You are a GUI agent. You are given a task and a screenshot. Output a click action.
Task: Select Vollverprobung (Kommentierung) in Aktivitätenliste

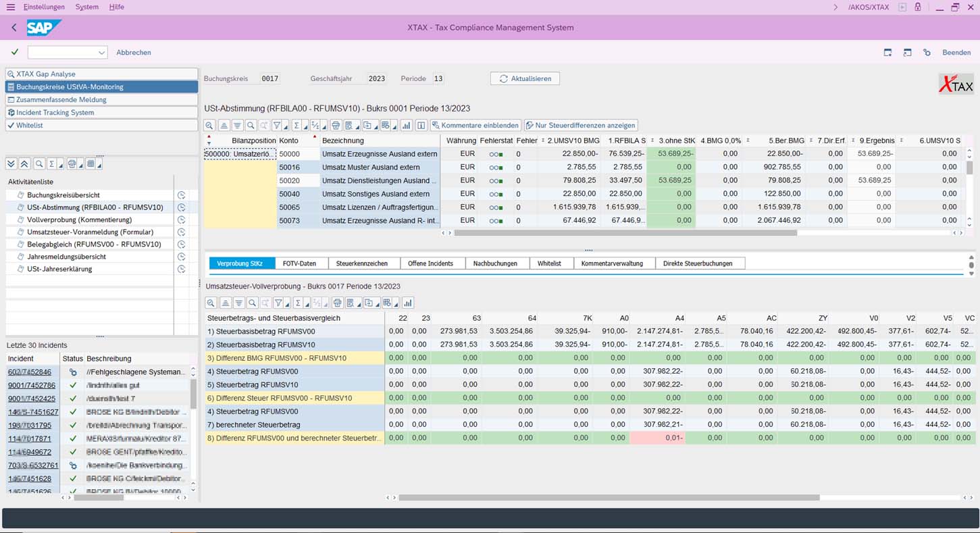pyautogui.click(x=80, y=220)
